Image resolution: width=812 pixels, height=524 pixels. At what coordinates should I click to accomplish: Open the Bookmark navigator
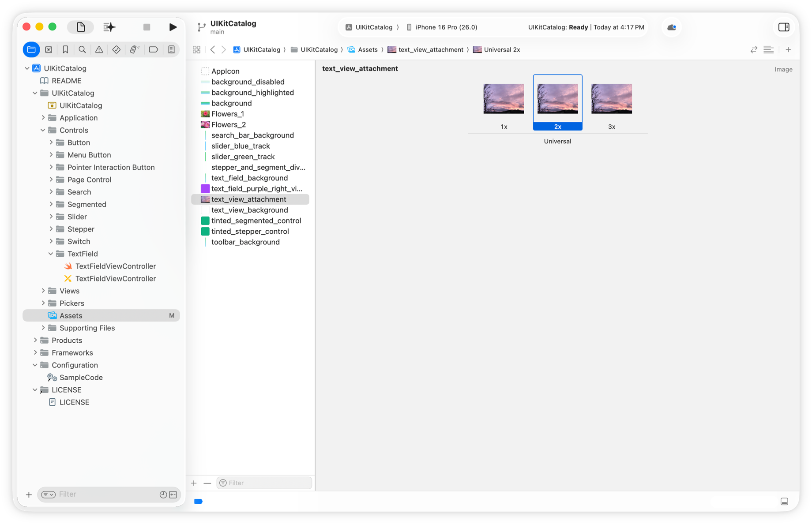tap(65, 49)
